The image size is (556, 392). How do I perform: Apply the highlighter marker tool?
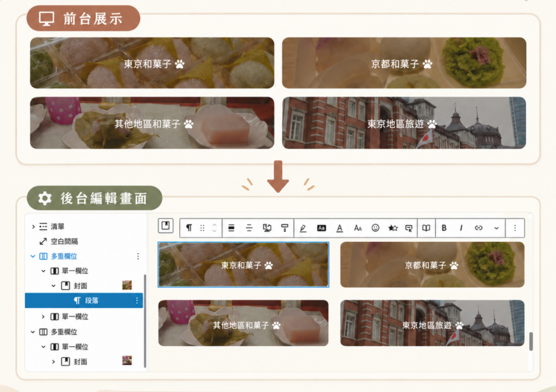click(303, 228)
